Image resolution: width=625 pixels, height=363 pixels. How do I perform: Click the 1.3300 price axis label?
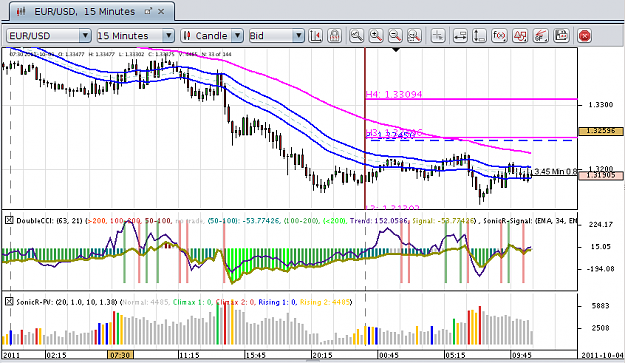click(x=601, y=105)
